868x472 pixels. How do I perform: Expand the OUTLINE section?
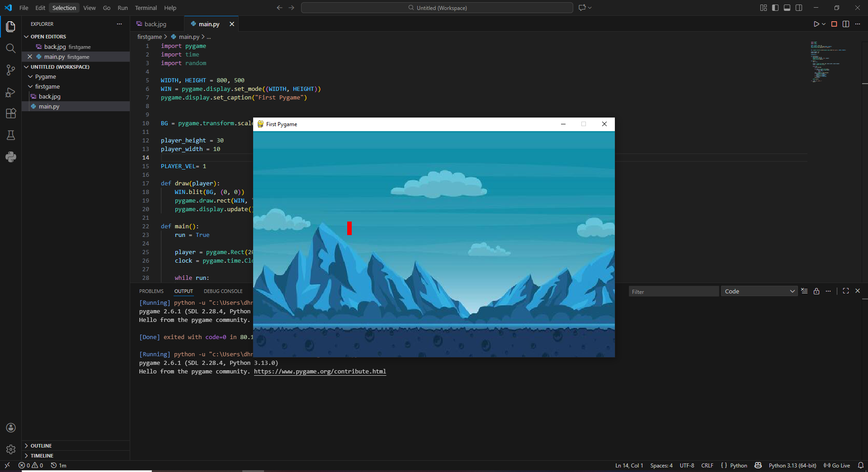pos(41,446)
